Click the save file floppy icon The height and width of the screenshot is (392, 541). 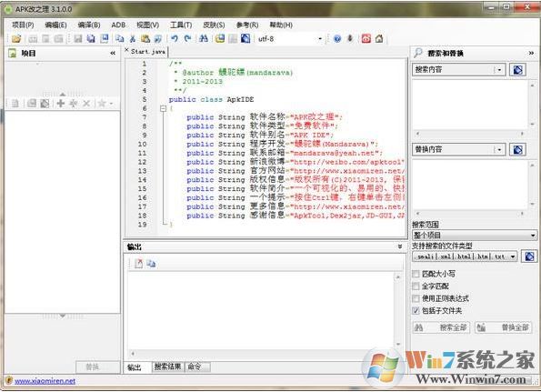(x=78, y=38)
